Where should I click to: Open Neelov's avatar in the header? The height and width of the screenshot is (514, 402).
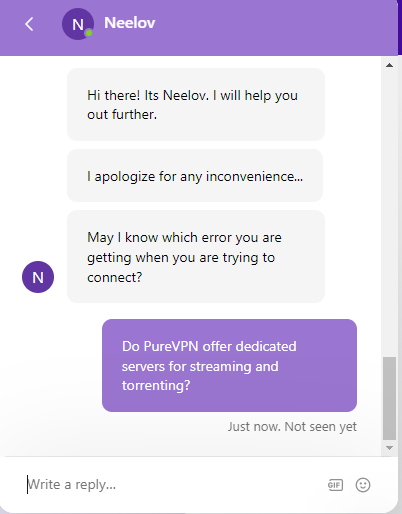78,24
